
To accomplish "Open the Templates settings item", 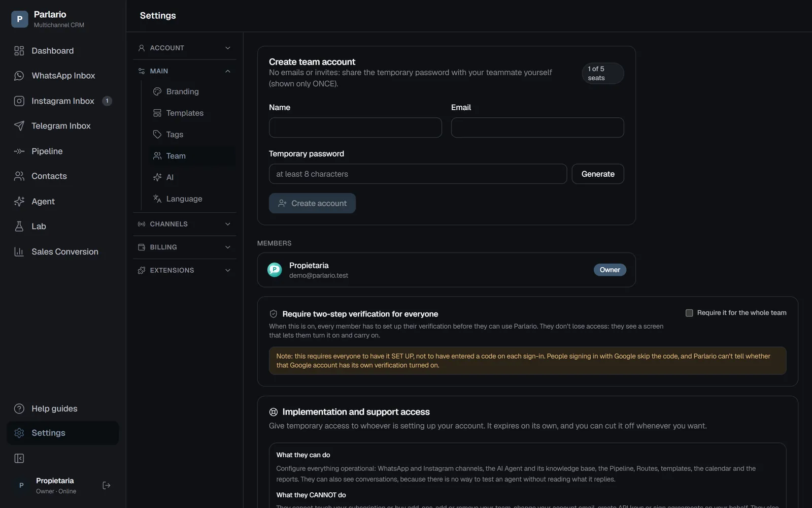I will [192, 113].
